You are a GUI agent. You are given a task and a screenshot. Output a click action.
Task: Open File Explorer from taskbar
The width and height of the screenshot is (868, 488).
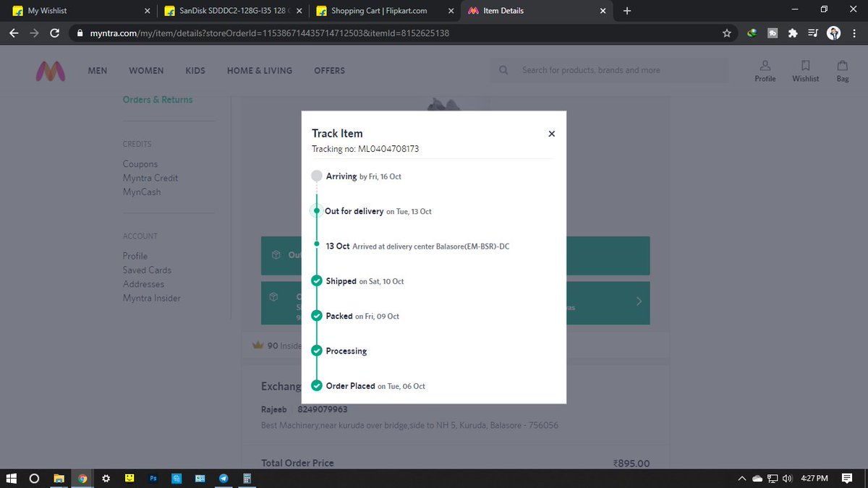click(59, 479)
